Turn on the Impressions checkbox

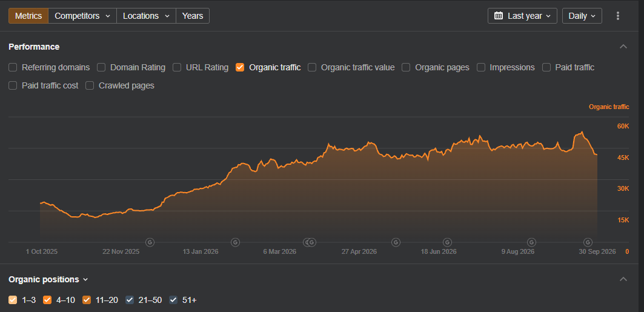482,67
